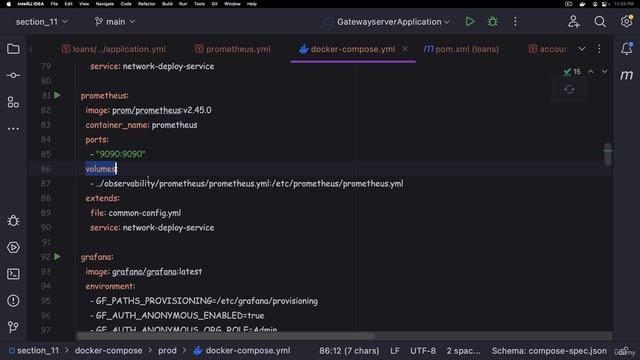Run GatewayserverApplication with green play button
This screenshot has height=360, width=640.
tap(470, 22)
